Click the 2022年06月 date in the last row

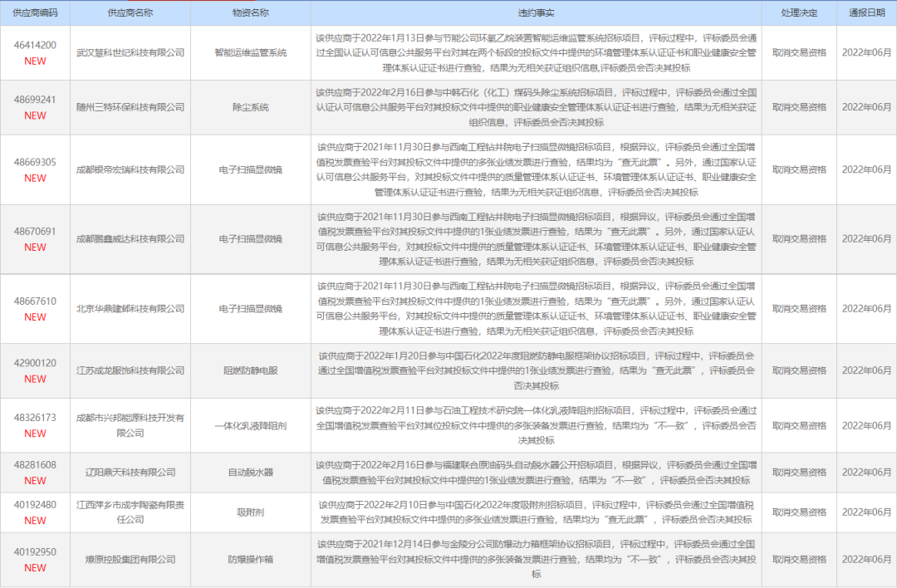[x=866, y=560]
